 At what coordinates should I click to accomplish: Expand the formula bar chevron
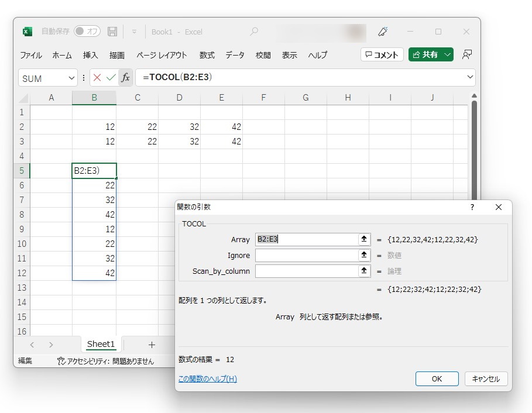[x=470, y=77]
